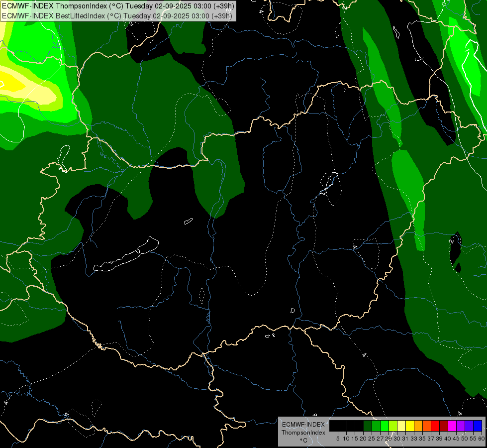
Task: Click the legend tick value '50'
Action: point(464,439)
